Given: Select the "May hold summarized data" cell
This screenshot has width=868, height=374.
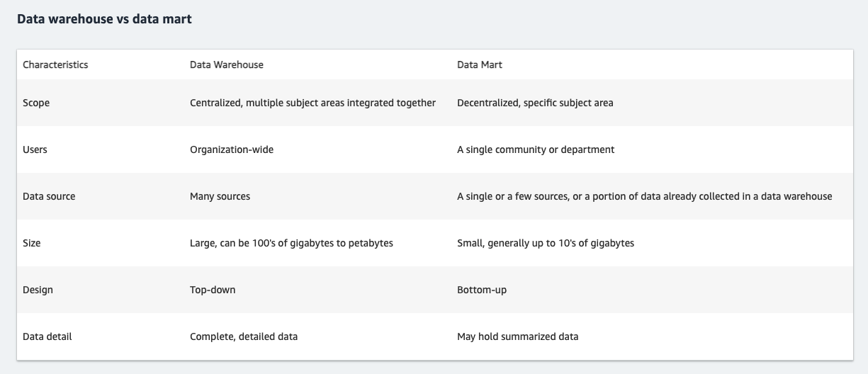Looking at the screenshot, I should tap(517, 336).
